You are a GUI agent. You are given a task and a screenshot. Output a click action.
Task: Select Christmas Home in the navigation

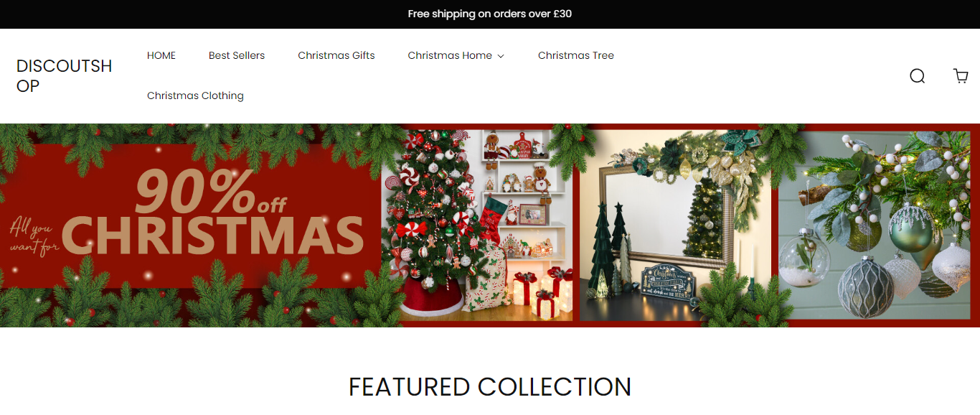click(450, 55)
